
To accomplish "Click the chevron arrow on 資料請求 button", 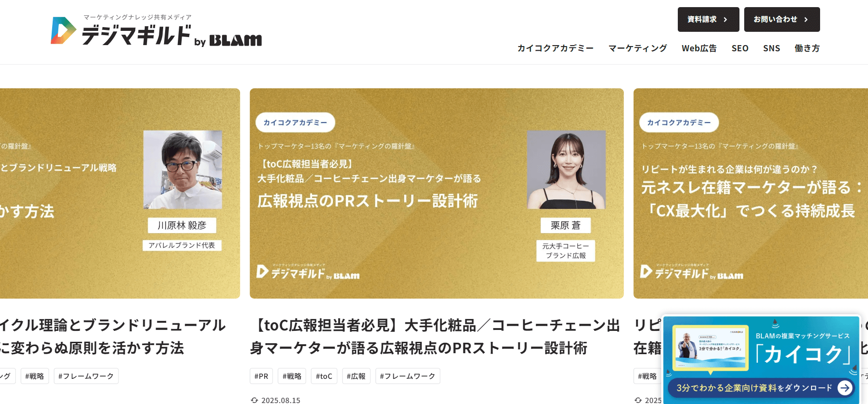I will coord(725,19).
